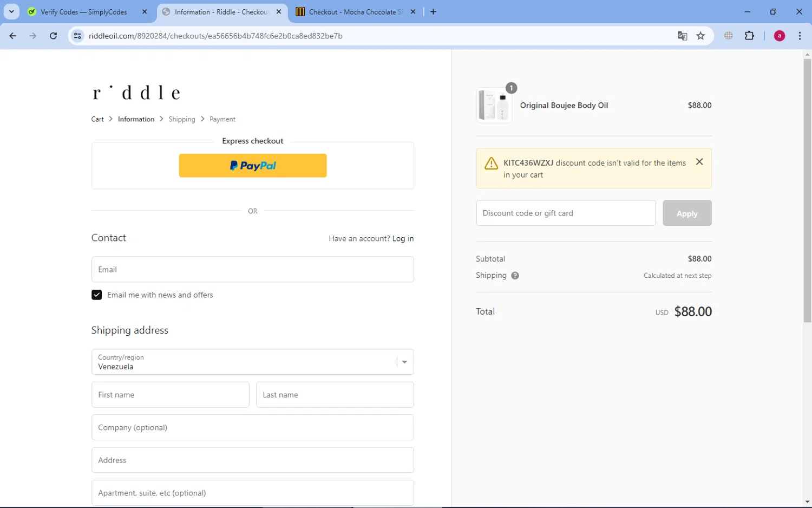
Task: Focus the First name field
Action: tap(171, 395)
